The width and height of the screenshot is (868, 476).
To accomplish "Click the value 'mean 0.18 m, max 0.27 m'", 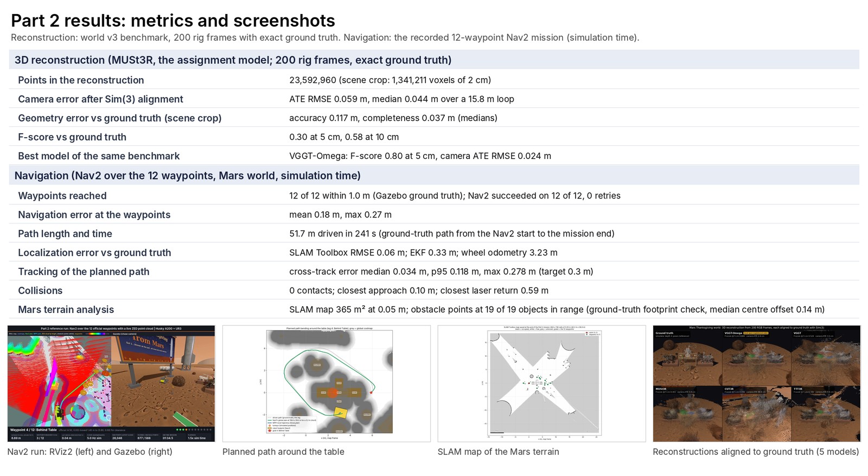I will tap(340, 215).
